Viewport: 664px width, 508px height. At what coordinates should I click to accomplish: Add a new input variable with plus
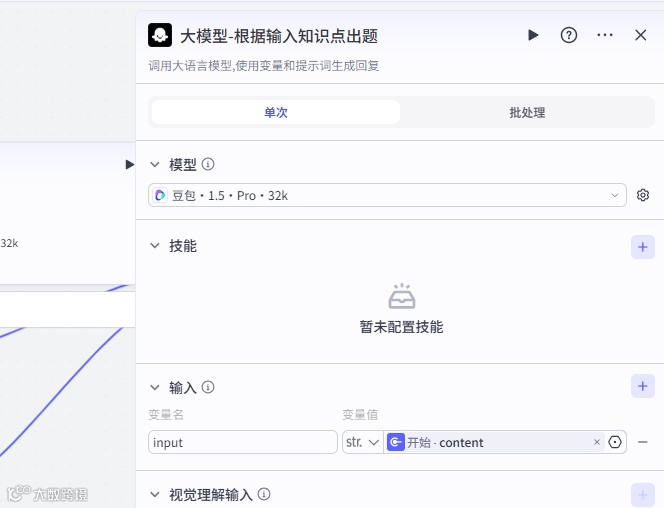643,386
